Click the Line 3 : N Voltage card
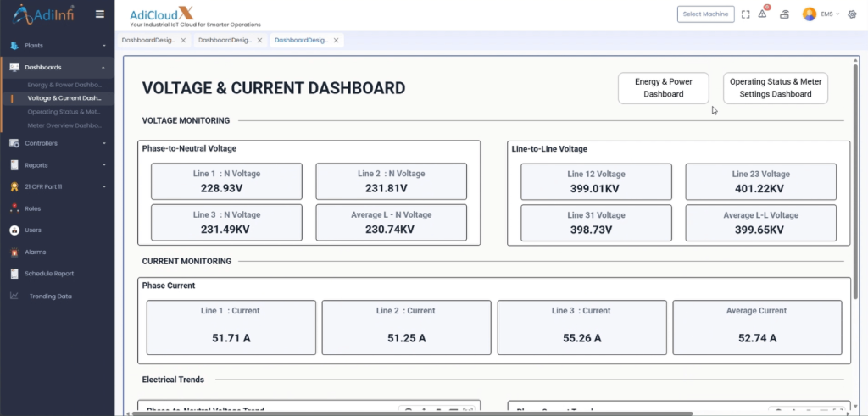 pos(226,222)
